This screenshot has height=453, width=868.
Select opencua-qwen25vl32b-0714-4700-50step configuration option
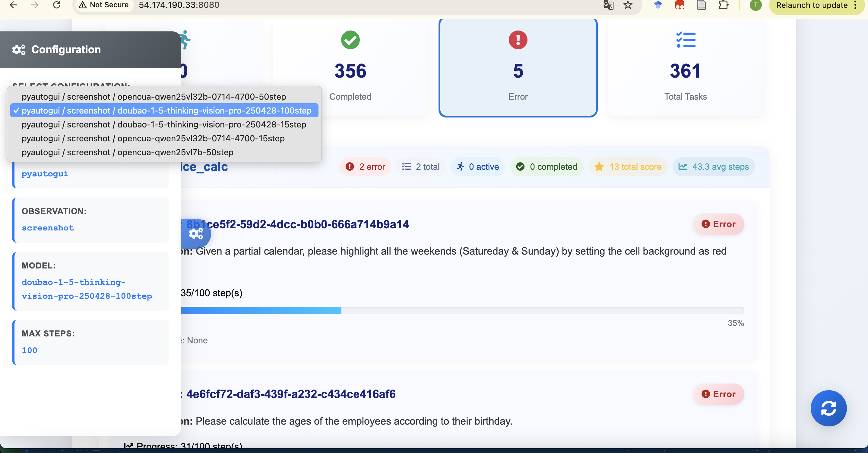tap(154, 97)
